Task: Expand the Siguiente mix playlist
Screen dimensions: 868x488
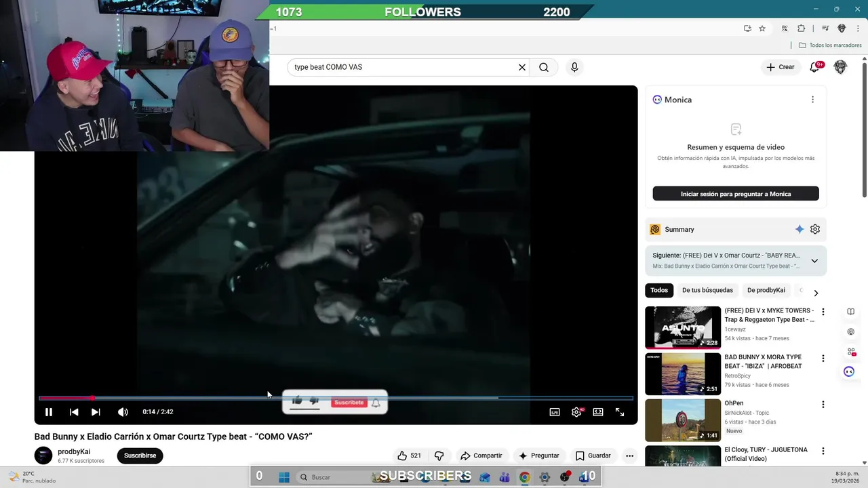Action: 814,261
